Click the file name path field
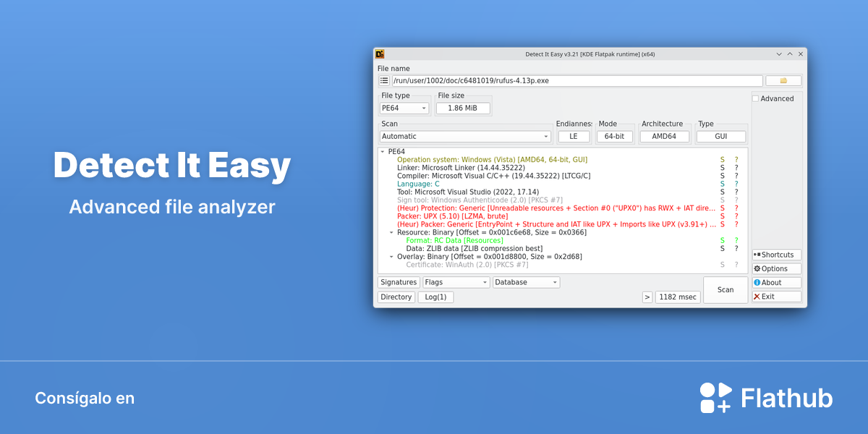Image resolution: width=868 pixels, height=434 pixels. point(577,81)
